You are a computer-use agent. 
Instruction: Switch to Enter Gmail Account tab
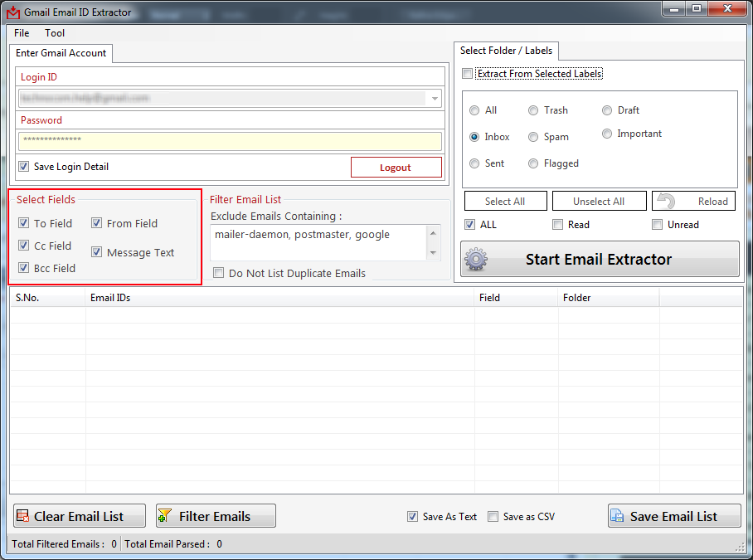61,53
